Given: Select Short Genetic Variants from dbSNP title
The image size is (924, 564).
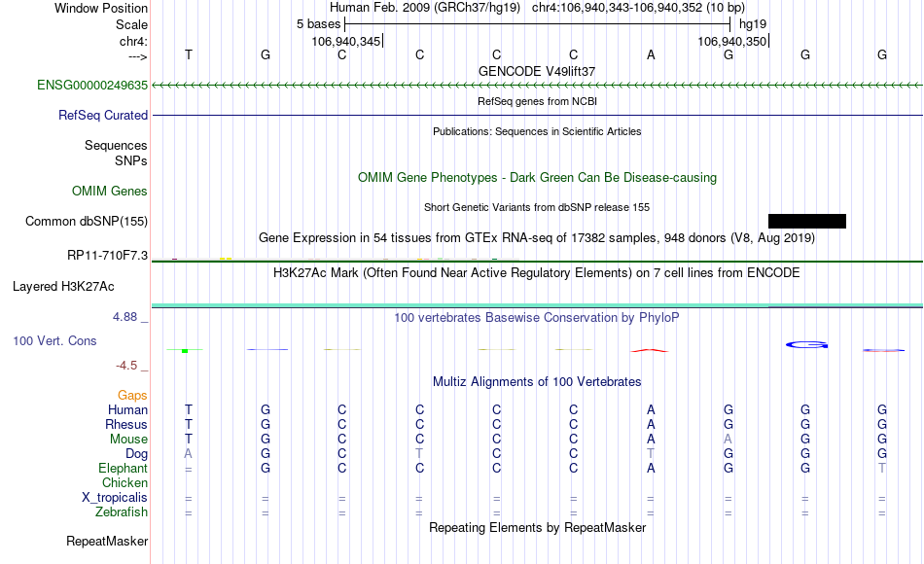Looking at the screenshot, I should point(537,207).
